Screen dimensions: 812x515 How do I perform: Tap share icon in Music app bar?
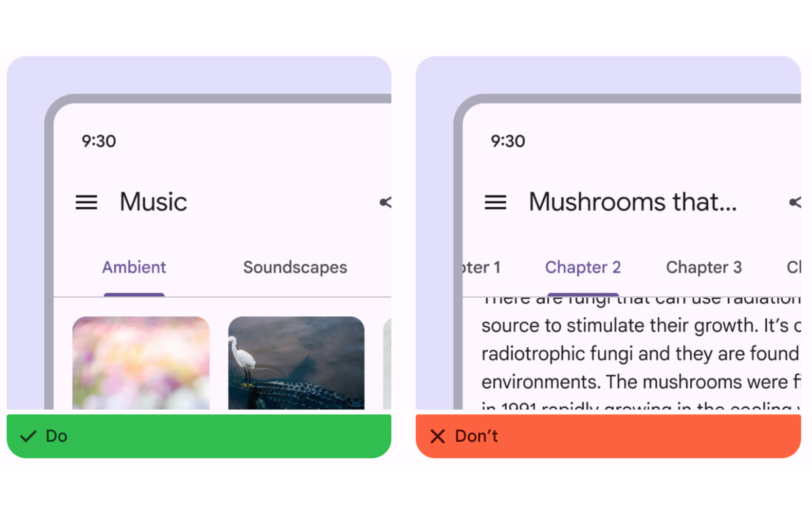[386, 202]
